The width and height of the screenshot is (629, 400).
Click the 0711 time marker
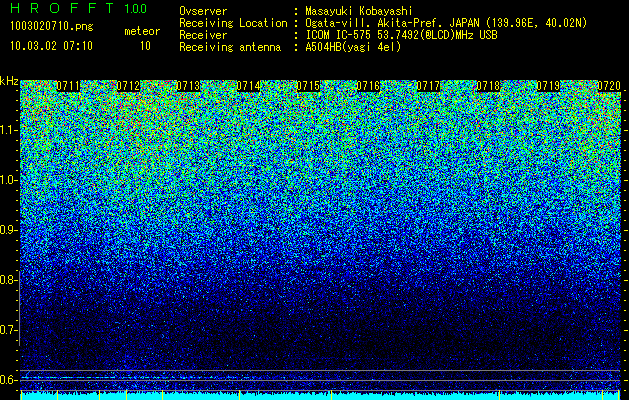coord(68,86)
